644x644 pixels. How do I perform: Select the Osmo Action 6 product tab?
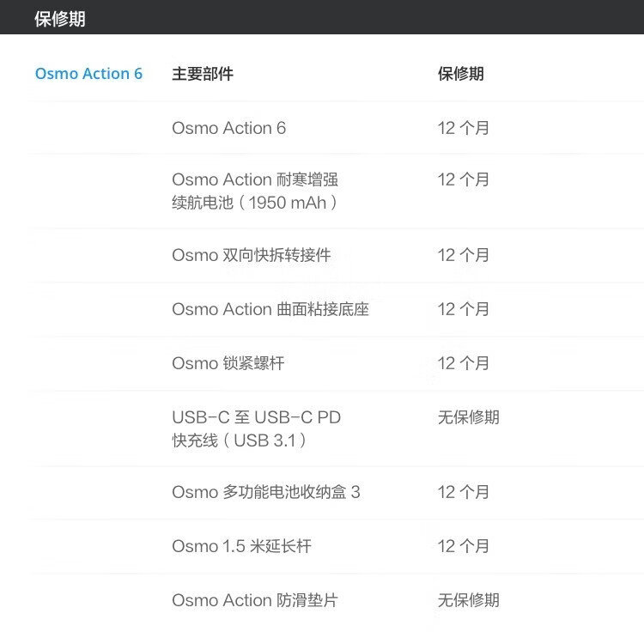(x=88, y=74)
